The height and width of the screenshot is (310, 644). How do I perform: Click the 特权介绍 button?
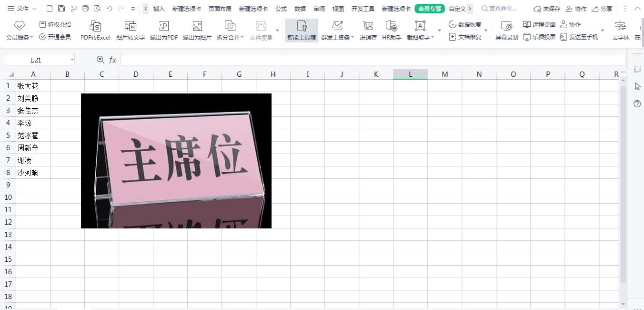(x=55, y=24)
